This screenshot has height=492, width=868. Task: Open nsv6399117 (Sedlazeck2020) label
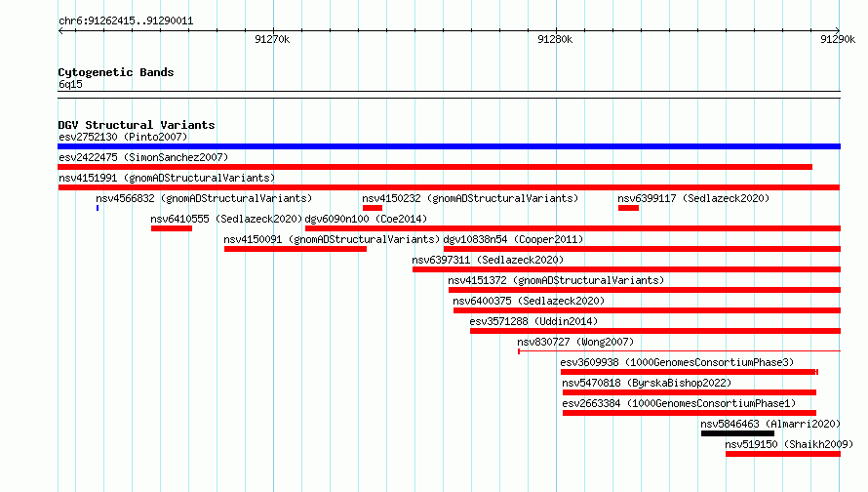coord(693,198)
